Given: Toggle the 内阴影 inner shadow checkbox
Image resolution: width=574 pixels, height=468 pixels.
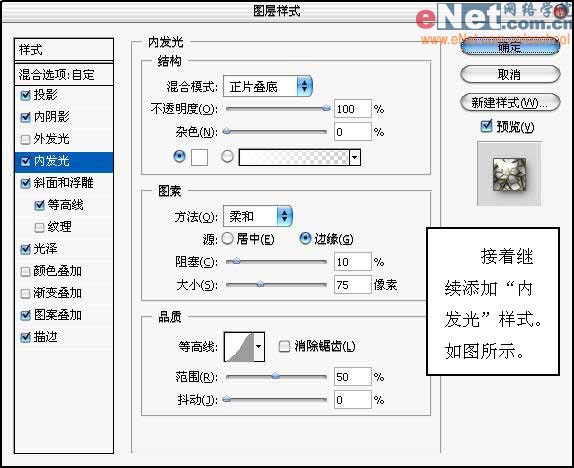Looking at the screenshot, I should tap(25, 117).
